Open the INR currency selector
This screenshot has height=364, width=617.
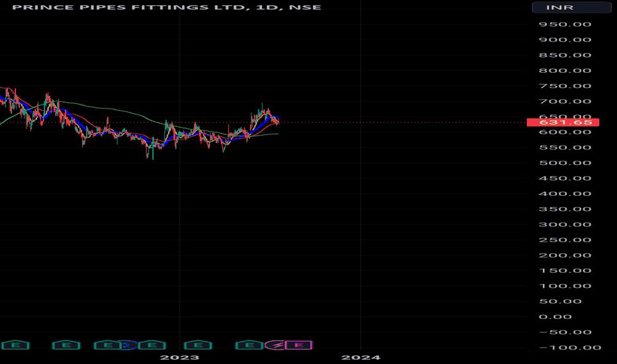(x=571, y=7)
